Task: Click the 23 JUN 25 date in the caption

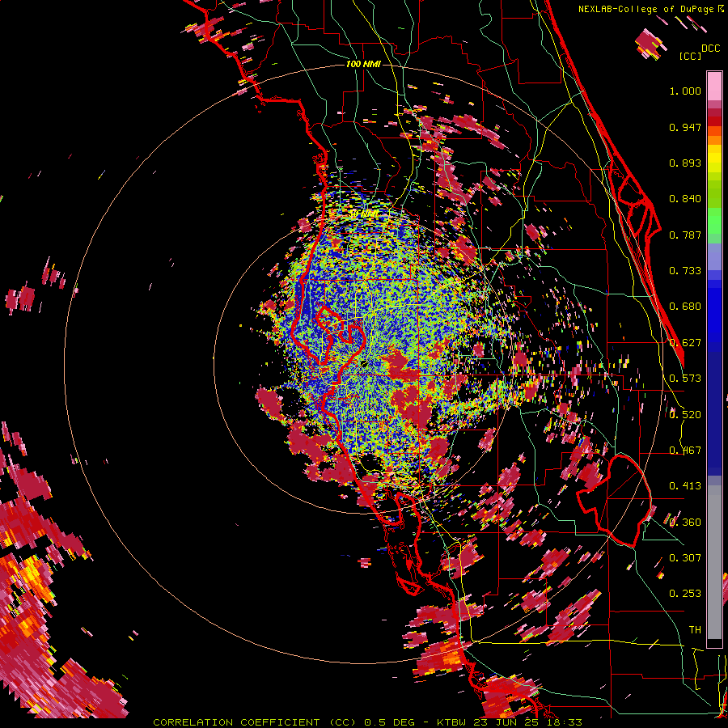Action: [506, 722]
